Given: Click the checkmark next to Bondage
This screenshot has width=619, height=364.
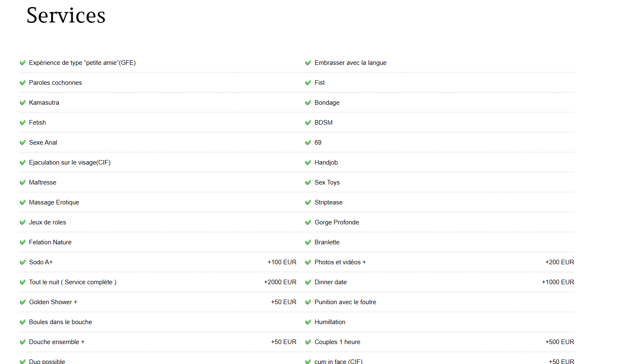Looking at the screenshot, I should click(x=308, y=103).
